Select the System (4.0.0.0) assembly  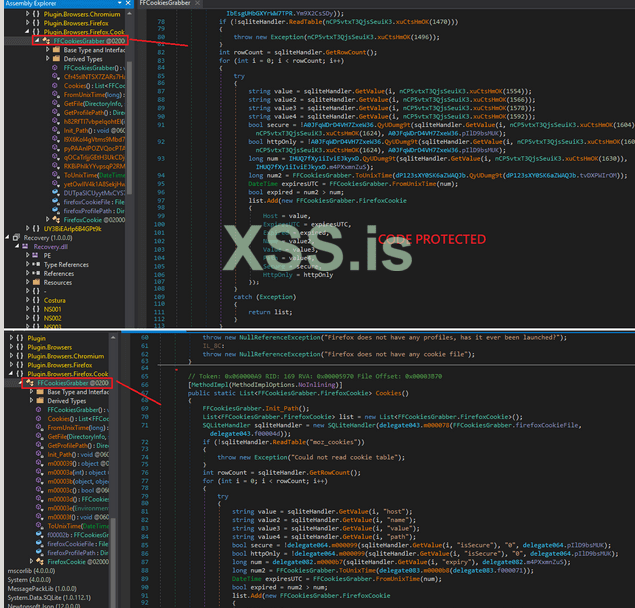(28, 580)
